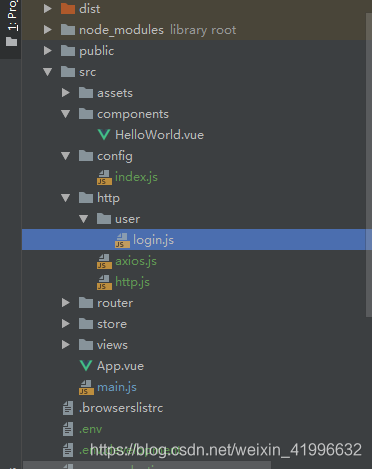Click the Vue icon of App.vue
The image size is (372, 469).
pos(86,366)
